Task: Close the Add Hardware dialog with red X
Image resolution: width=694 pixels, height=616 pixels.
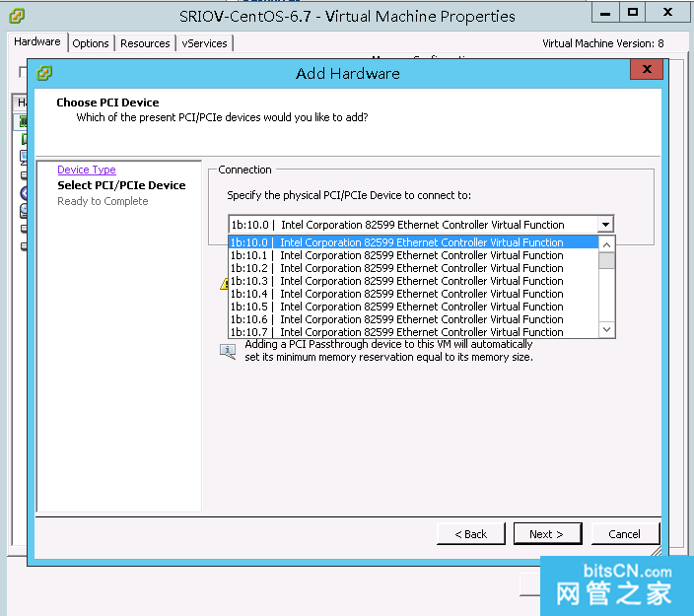Action: coord(647,69)
